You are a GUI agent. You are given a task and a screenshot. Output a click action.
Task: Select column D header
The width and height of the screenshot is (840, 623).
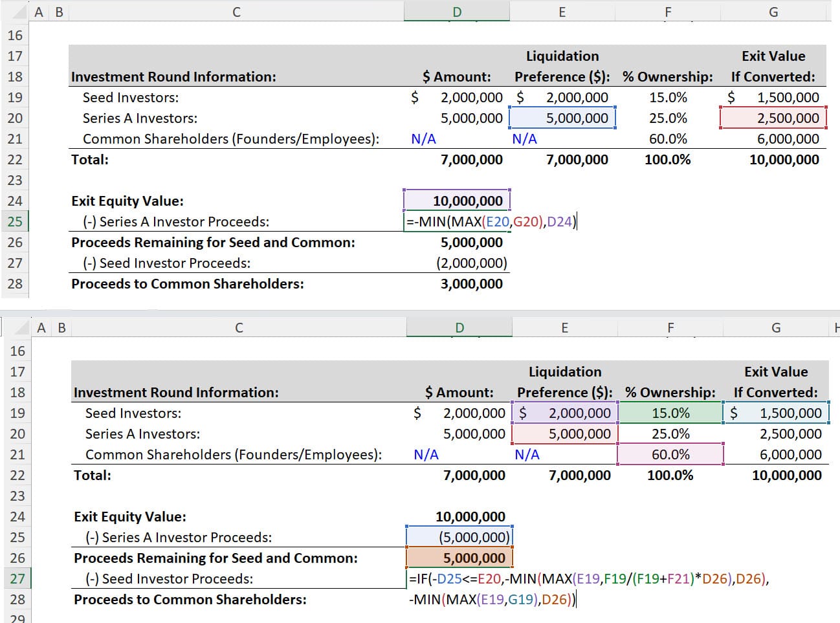[x=458, y=10]
